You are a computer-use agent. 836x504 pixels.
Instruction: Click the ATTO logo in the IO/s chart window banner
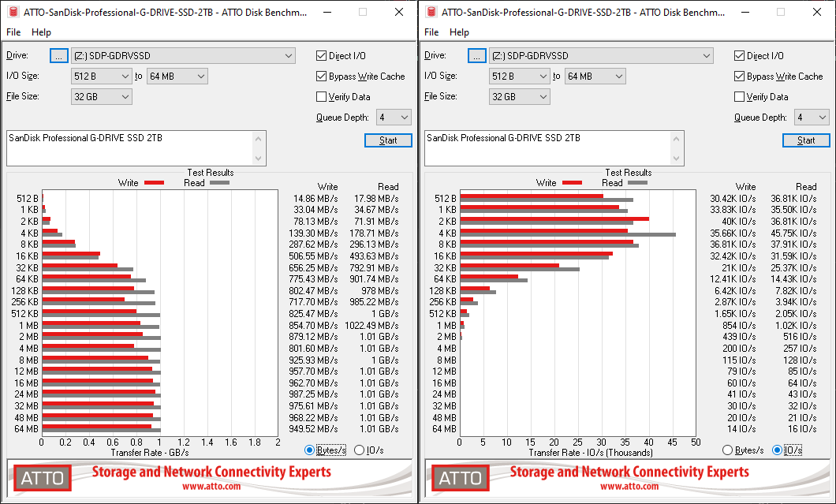(x=460, y=478)
